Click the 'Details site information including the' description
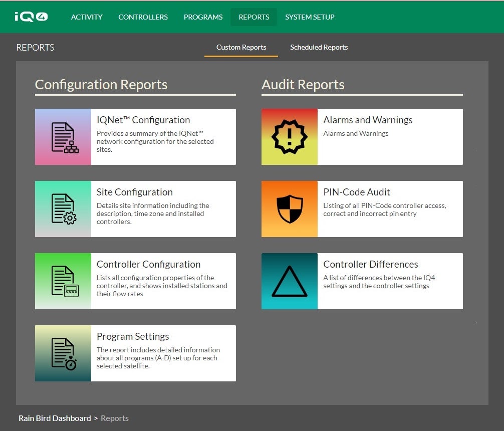This screenshot has width=504, height=431. coord(153,213)
